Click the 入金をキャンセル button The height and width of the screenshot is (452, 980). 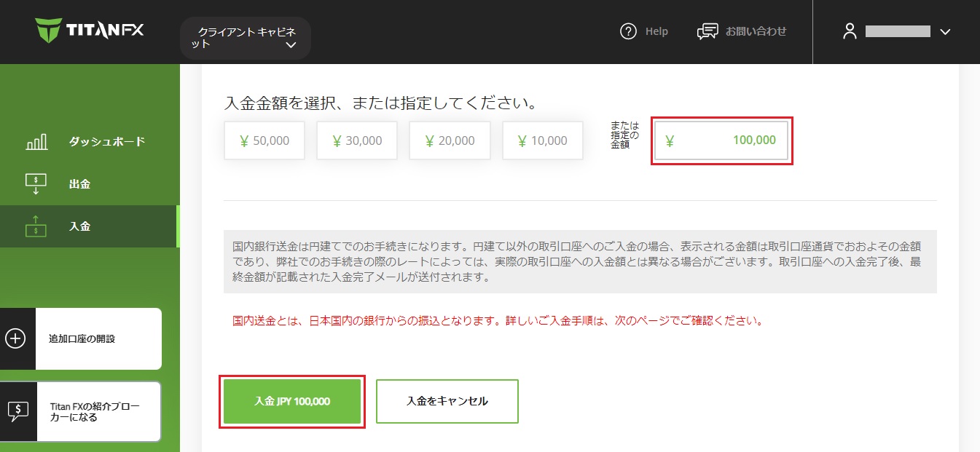(447, 401)
